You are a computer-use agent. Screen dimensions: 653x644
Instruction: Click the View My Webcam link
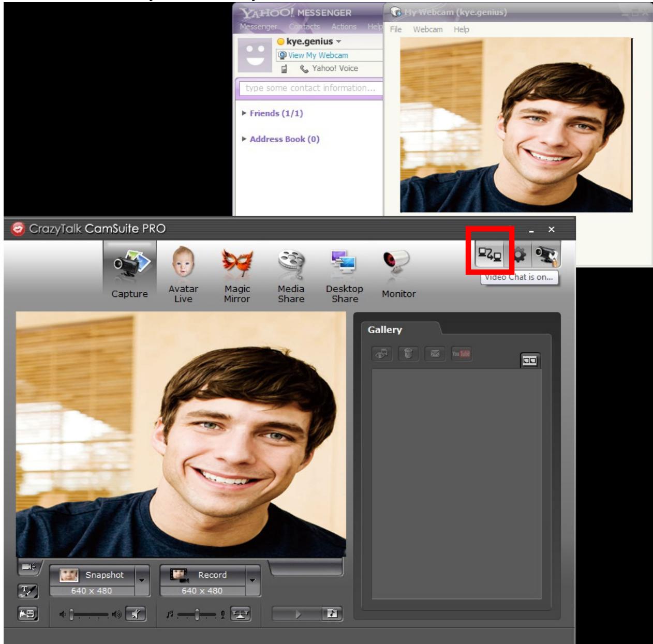318,55
